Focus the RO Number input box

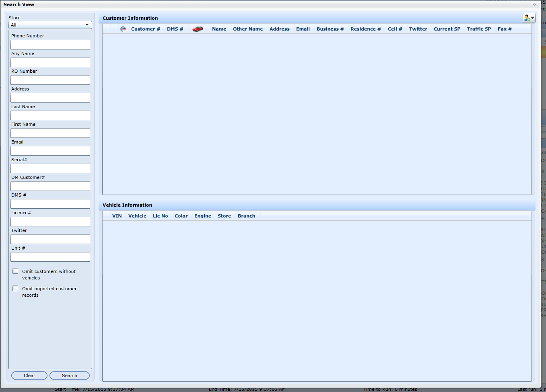(50, 80)
